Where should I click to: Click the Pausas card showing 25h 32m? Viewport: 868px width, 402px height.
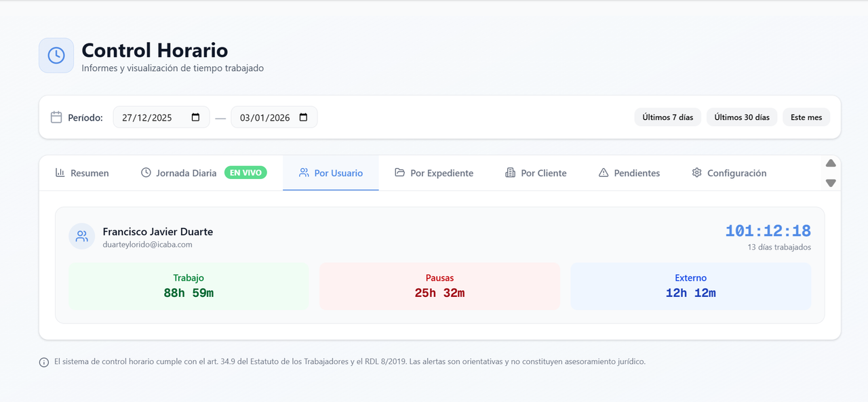(439, 286)
